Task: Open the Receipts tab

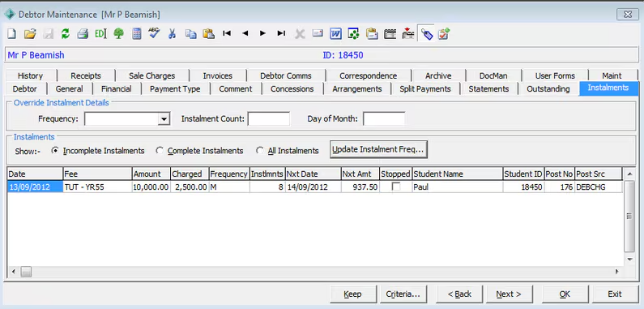Action: pyautogui.click(x=86, y=75)
